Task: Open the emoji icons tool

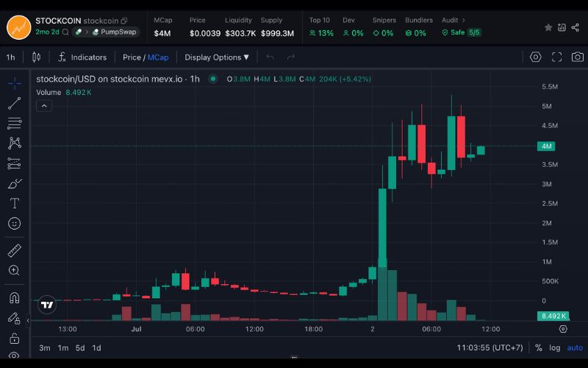Action: 14,224
